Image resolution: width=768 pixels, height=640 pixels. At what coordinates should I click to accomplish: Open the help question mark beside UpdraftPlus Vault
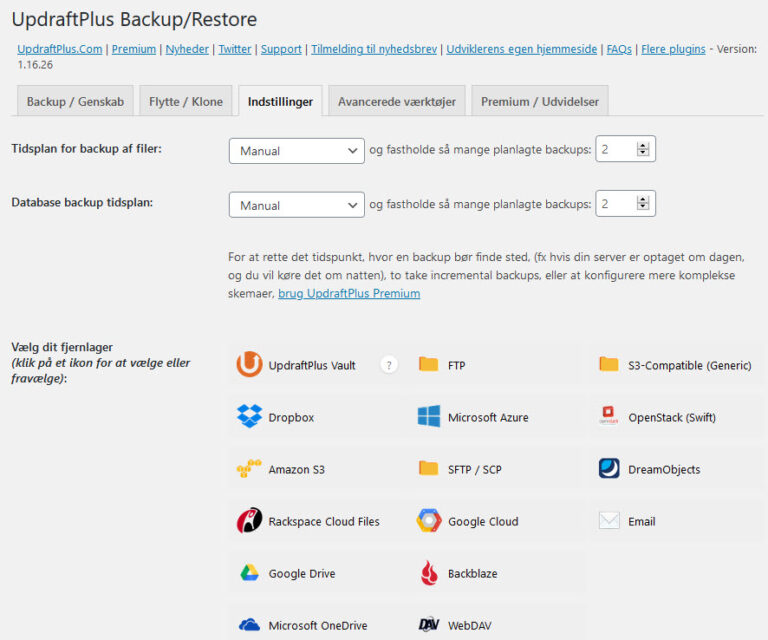point(389,365)
